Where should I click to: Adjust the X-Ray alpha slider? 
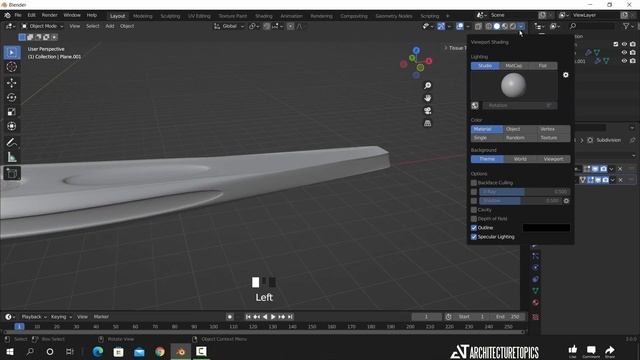(524, 192)
